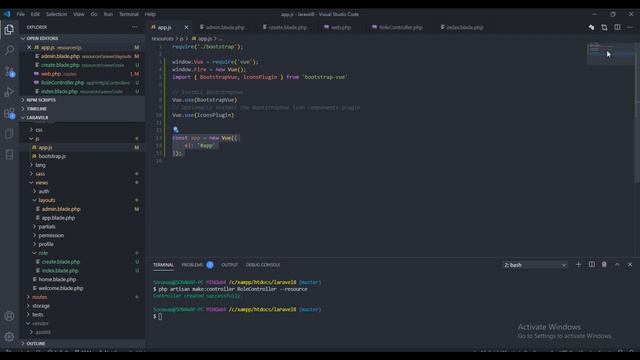
Task: Collapse the LARAVEL8 project section
Action: [82, 118]
